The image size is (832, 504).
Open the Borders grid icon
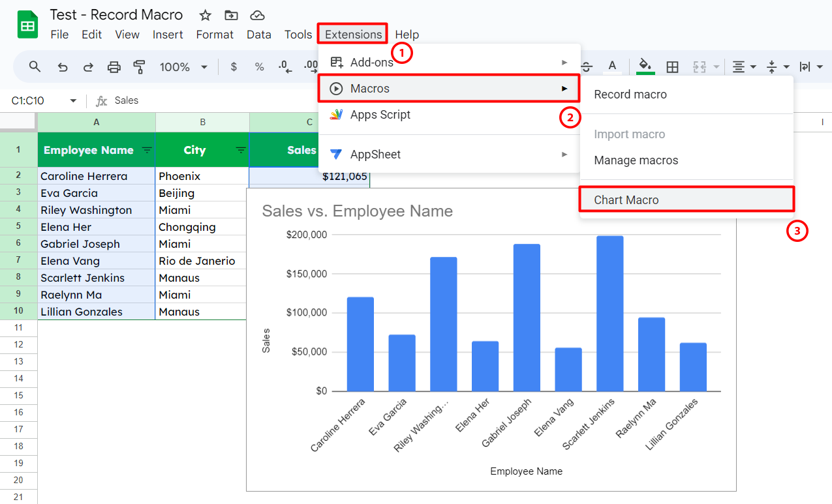point(672,67)
